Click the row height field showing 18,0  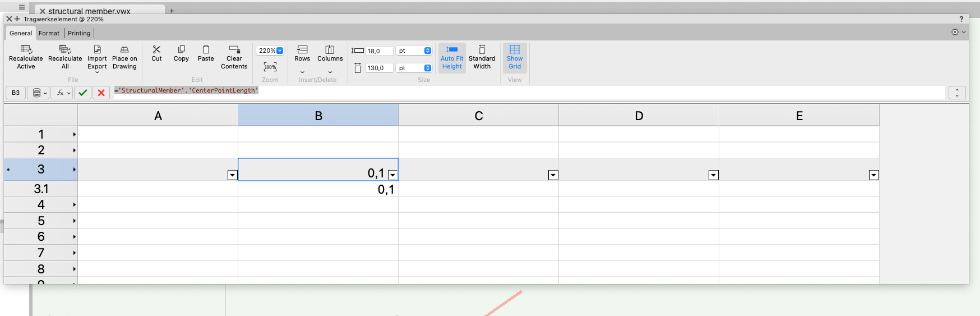pyautogui.click(x=379, y=51)
